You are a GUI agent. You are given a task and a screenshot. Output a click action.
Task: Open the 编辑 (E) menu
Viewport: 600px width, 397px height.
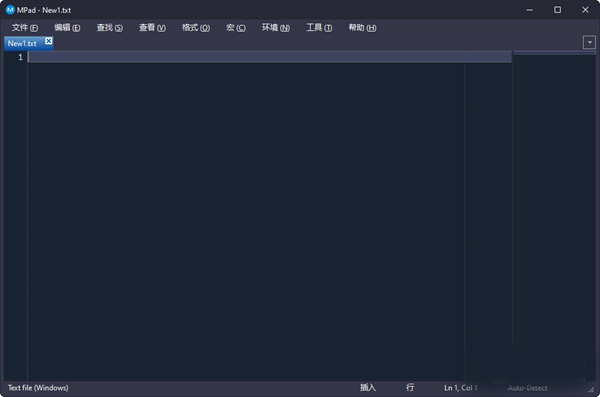[67, 28]
